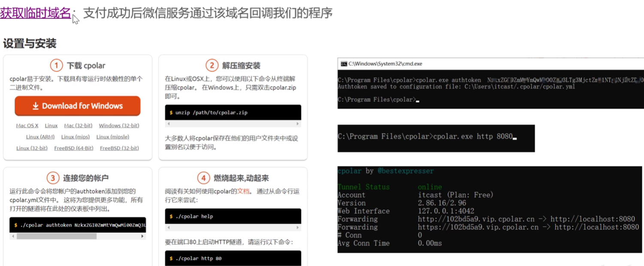Image resolution: width=644 pixels, height=266 pixels.
Task: Click the cmd.exe icon in the window title bar
Action: pyautogui.click(x=343, y=63)
